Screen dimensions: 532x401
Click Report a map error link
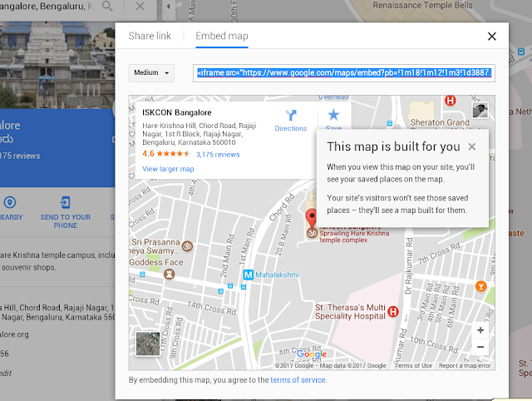click(x=465, y=366)
